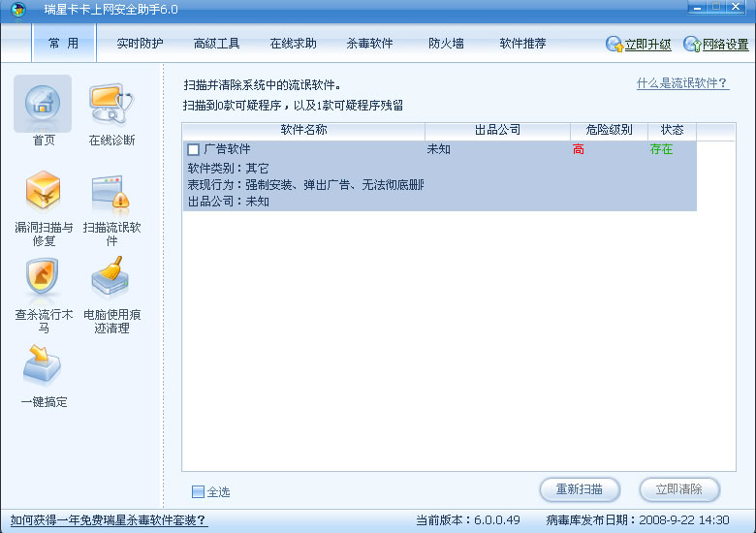This screenshot has width=756, height=533.
Task: Open 如何获得一年免费瑞星杀毒软件套装 link
Action: [109, 520]
